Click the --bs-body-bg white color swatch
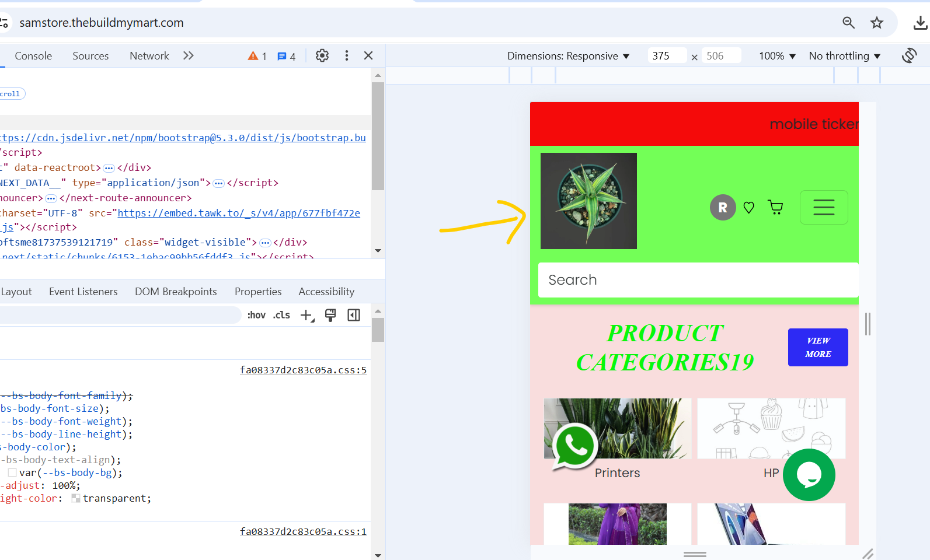930x560 pixels. point(12,473)
